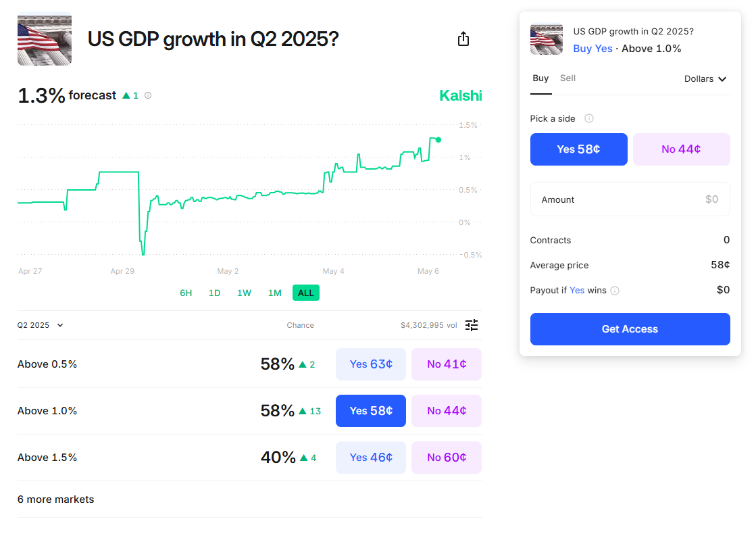
Task: Select the No 44¢ side in order panel
Action: [681, 149]
